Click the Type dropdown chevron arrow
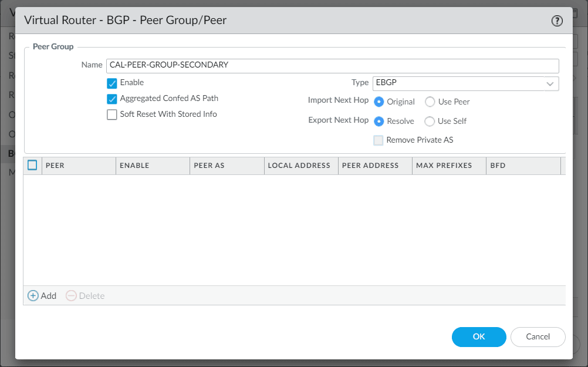The image size is (588, 367). pyautogui.click(x=550, y=84)
